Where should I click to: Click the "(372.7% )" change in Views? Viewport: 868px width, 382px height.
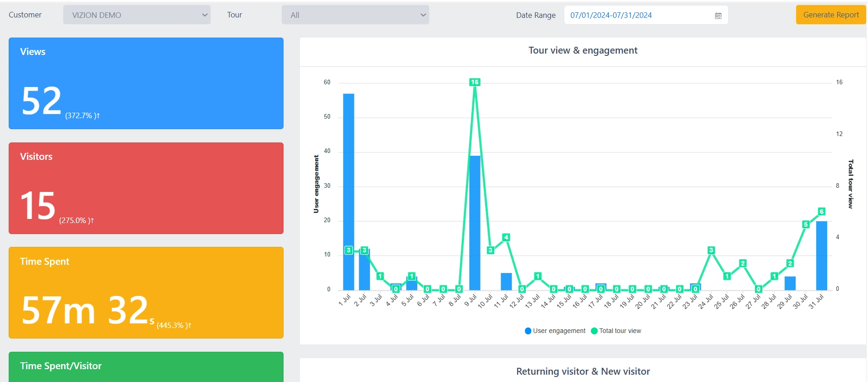coord(82,115)
